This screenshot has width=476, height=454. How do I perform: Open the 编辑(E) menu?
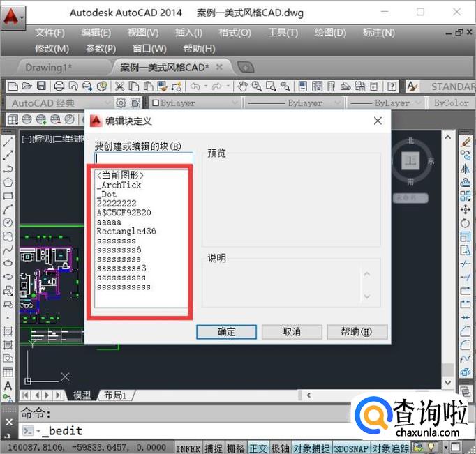click(96, 33)
